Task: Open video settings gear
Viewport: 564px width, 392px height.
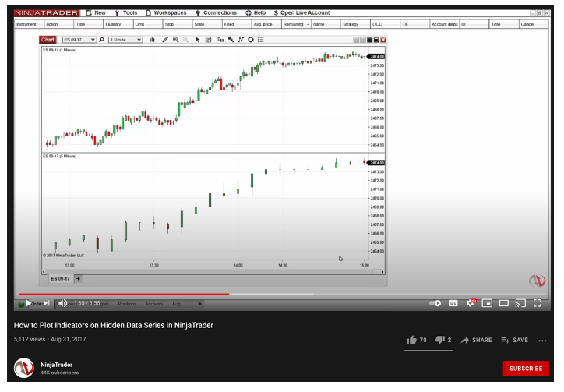Action: [471, 303]
